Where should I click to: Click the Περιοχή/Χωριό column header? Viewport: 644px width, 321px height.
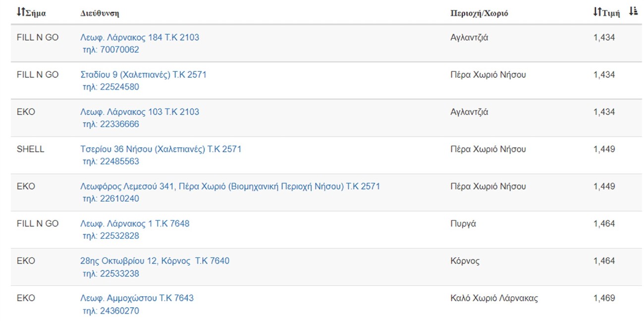pyautogui.click(x=479, y=13)
